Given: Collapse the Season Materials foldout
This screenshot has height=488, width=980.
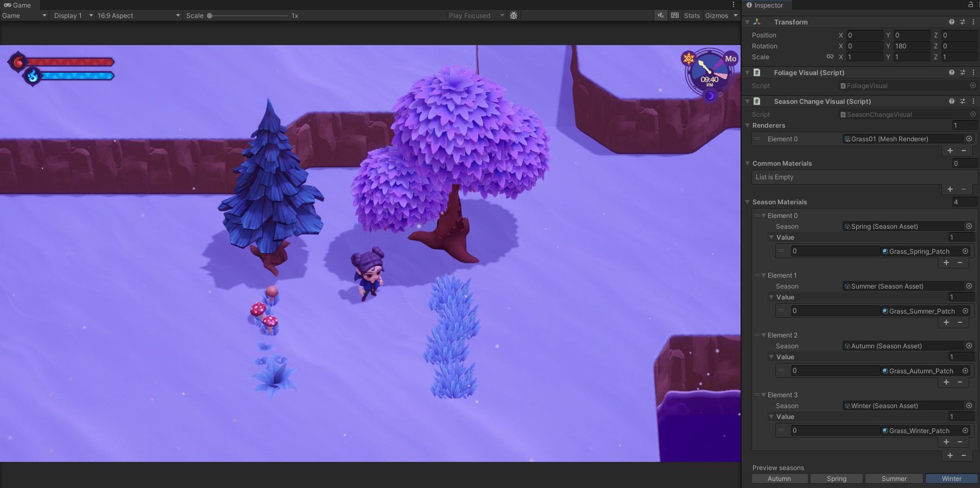Looking at the screenshot, I should coord(748,202).
